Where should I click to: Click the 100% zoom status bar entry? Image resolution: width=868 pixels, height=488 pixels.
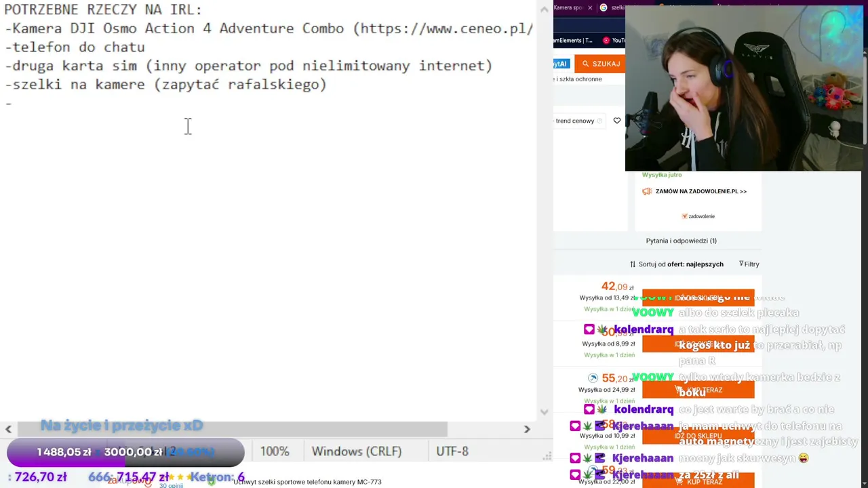[x=275, y=451]
